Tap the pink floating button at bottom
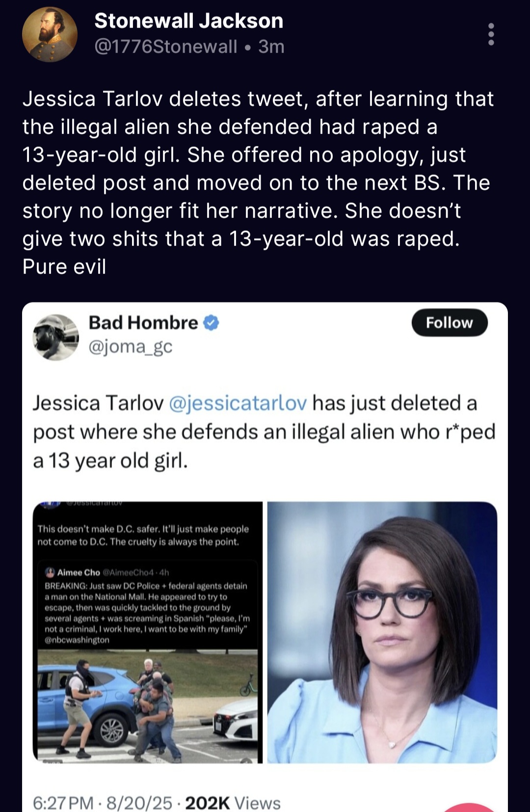The height and width of the screenshot is (812, 530). tap(469, 807)
